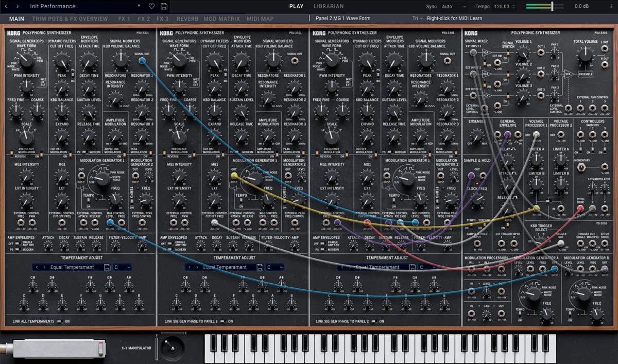Click the save icon next to the preset name

164,6
